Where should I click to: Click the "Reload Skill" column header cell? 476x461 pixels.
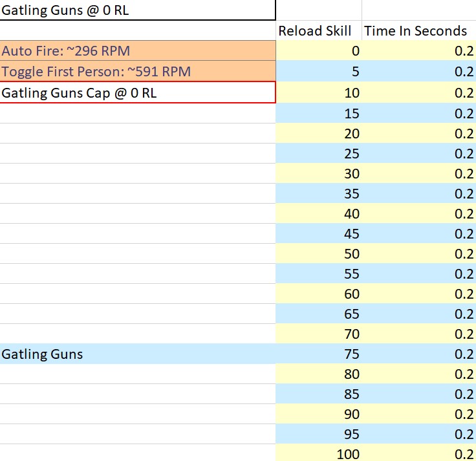(318, 30)
